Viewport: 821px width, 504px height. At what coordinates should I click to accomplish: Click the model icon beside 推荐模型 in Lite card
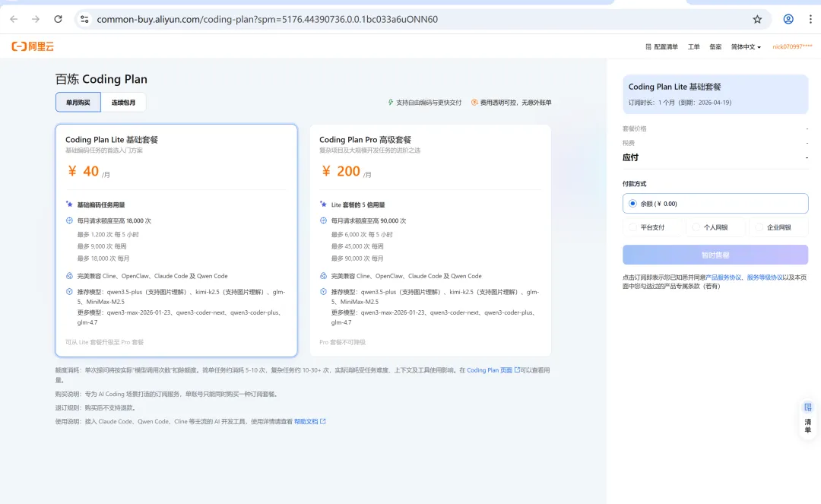[69, 291]
